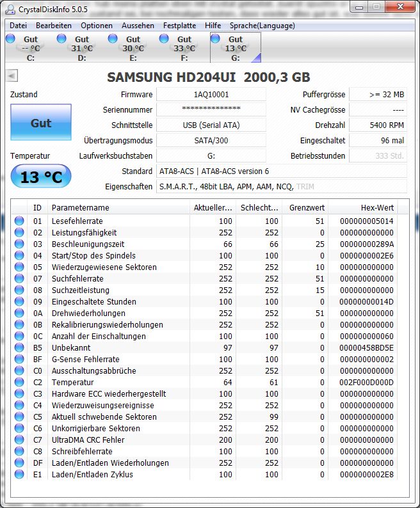Click the CrystalDiskInfo title bar app icon

click(10, 10)
